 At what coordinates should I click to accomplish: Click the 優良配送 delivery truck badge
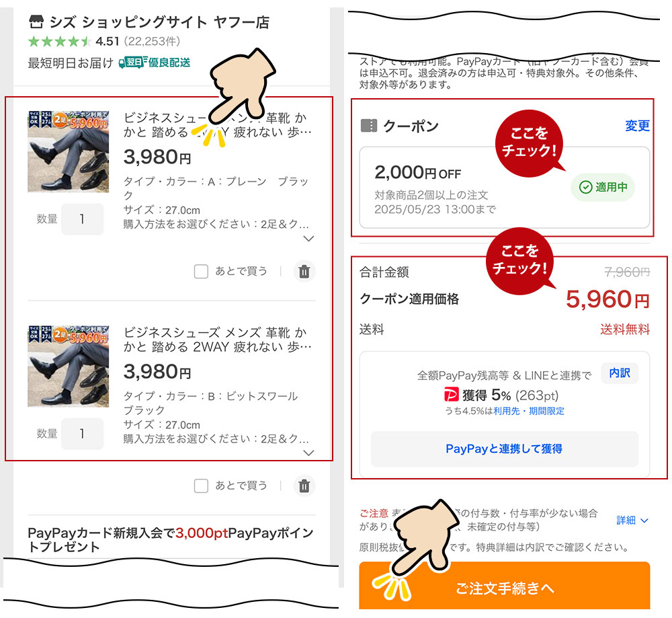(155, 63)
